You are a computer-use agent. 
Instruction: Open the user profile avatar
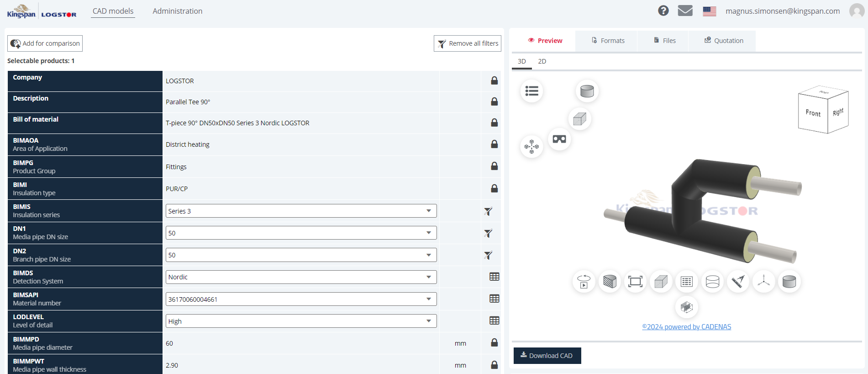(x=857, y=11)
